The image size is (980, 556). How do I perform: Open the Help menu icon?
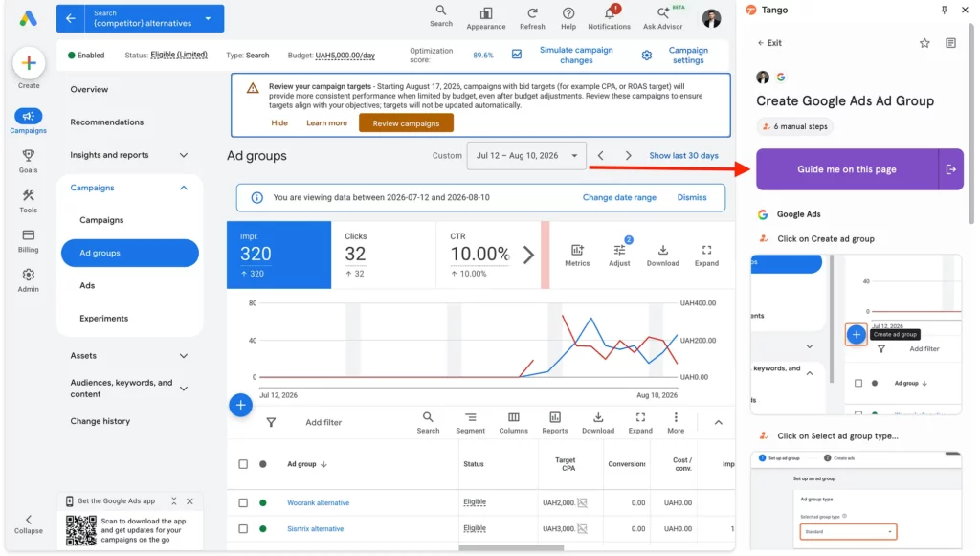[568, 18]
